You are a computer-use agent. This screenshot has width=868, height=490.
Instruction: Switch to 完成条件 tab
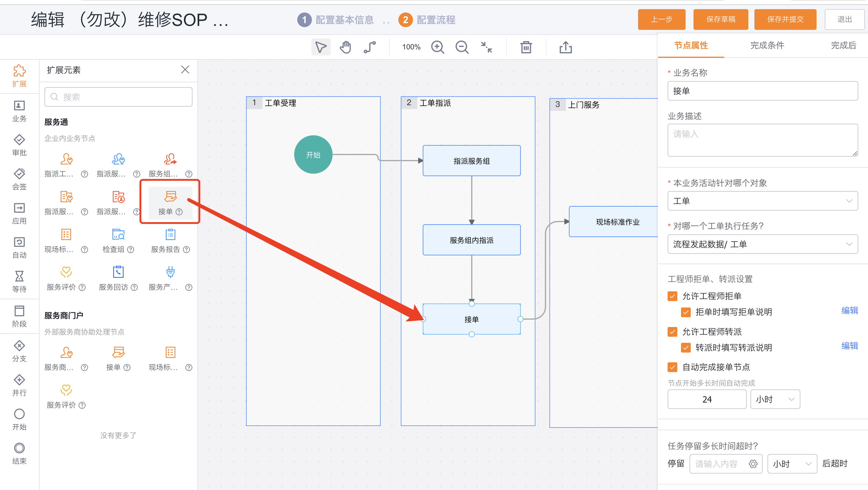click(x=767, y=45)
